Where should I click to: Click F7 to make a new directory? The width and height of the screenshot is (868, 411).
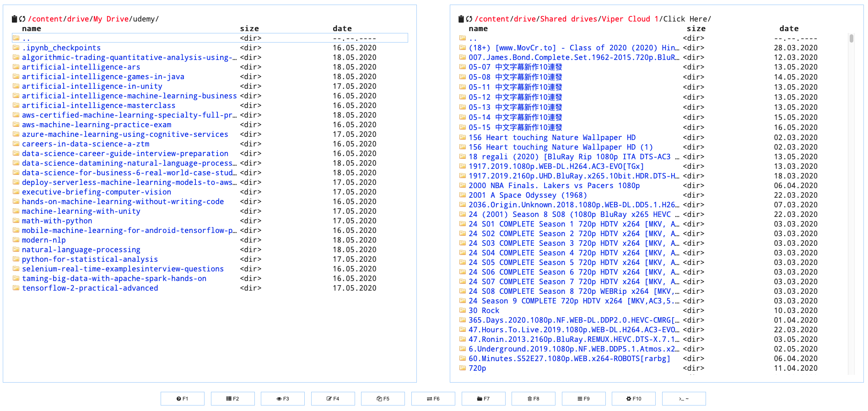(x=483, y=399)
